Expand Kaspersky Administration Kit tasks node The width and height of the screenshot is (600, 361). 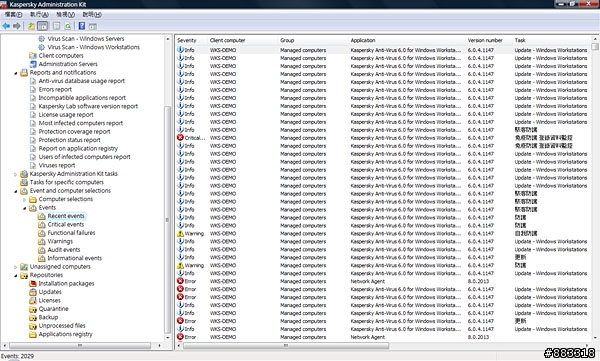pos(16,174)
